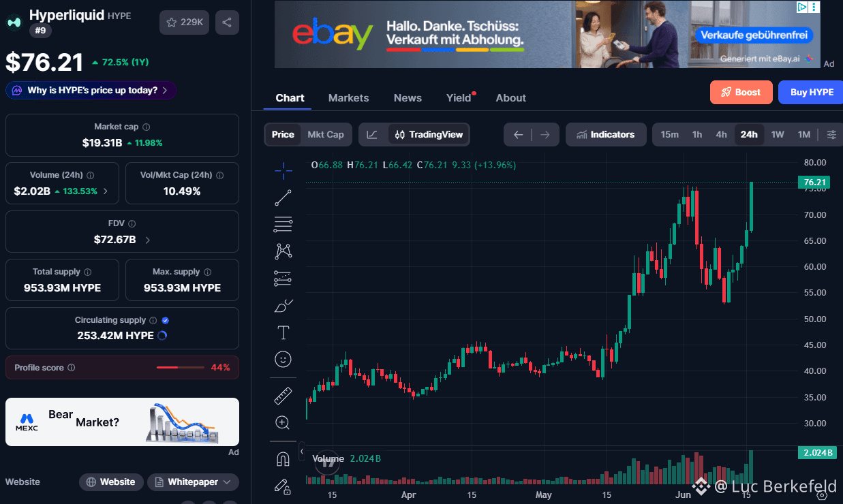Screen dimensions: 843x504
Task: Toggle magnet mode for drawings
Action: [283, 459]
